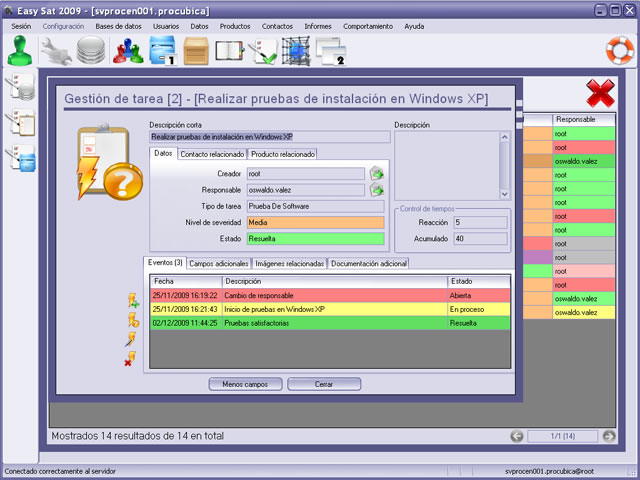Select the Eventos (3) tab
The width and height of the screenshot is (640, 480).
click(x=165, y=262)
